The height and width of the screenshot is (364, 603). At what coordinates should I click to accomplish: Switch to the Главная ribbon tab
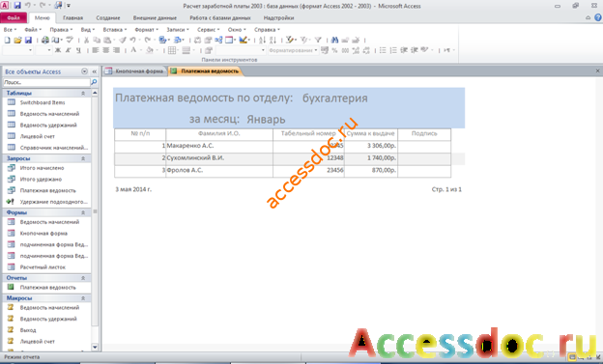point(72,18)
